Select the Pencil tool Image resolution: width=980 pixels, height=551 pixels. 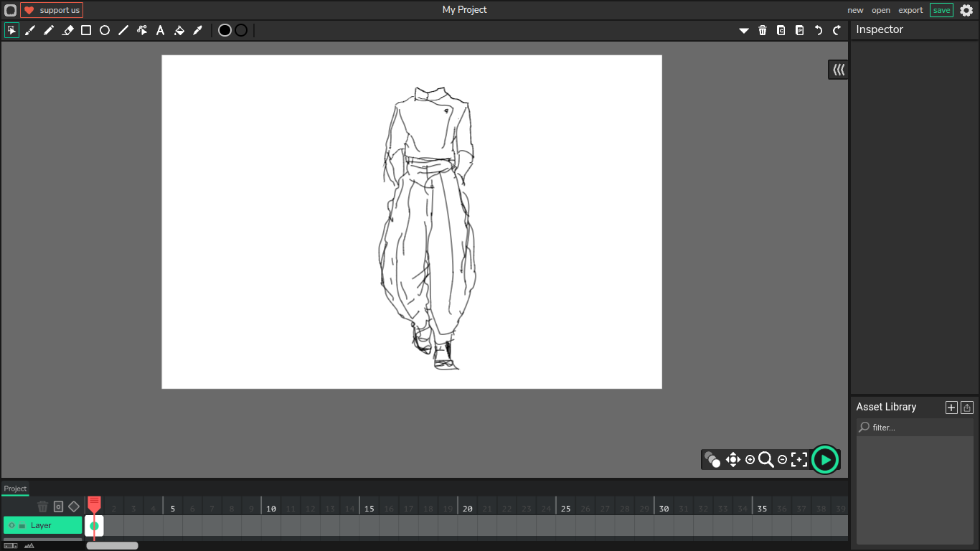(49, 30)
